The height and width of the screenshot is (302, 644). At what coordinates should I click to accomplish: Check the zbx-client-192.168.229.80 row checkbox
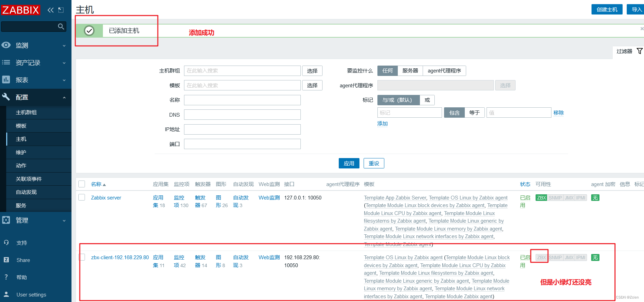(82, 257)
